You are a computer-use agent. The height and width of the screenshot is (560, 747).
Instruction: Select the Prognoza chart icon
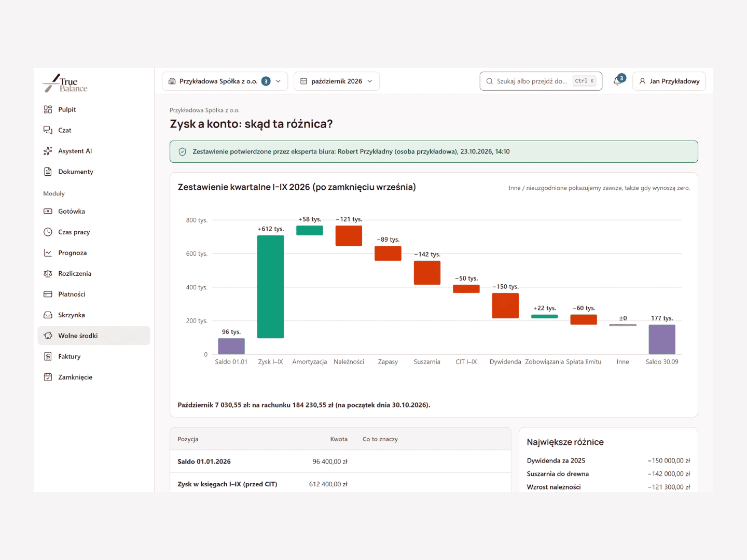(48, 253)
